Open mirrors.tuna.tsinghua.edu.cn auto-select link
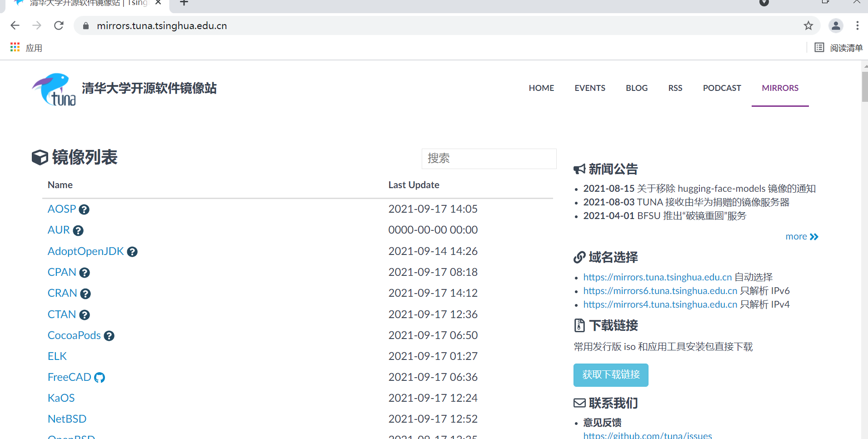This screenshot has width=868, height=439. click(658, 277)
